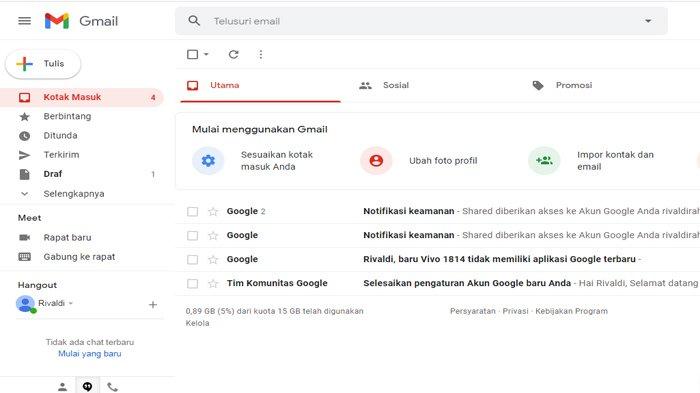
Task: Star the second Notifikasi keamanan email
Action: [x=213, y=235]
